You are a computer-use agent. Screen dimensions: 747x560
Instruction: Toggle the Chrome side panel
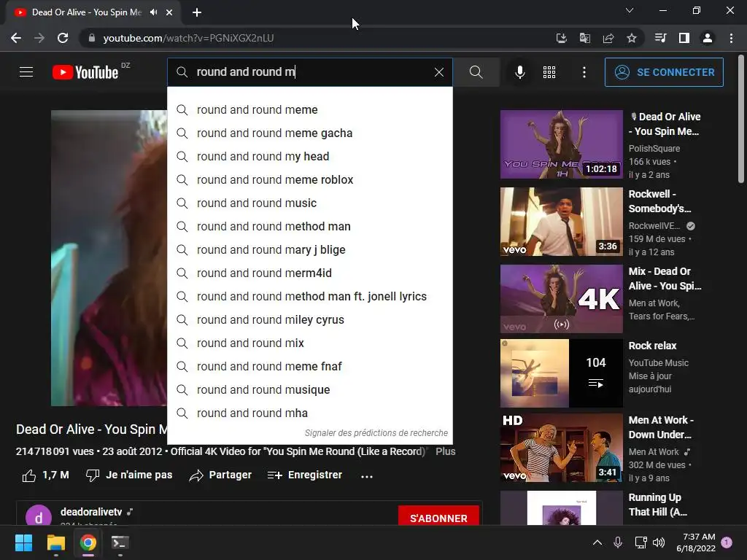pyautogui.click(x=684, y=38)
